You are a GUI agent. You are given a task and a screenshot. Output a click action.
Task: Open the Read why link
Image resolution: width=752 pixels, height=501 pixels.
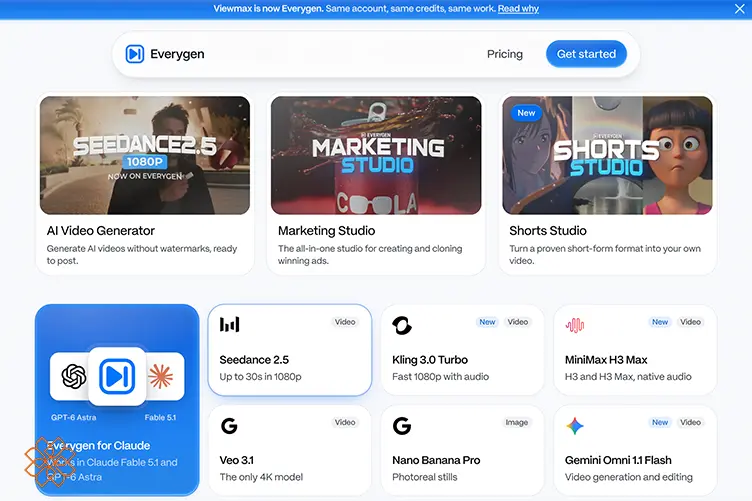pos(518,9)
